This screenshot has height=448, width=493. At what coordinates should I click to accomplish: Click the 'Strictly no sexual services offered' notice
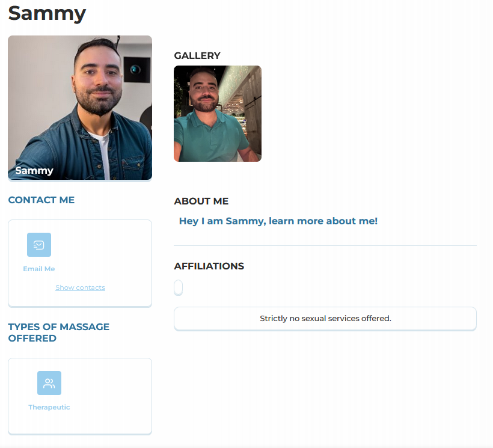point(325,319)
